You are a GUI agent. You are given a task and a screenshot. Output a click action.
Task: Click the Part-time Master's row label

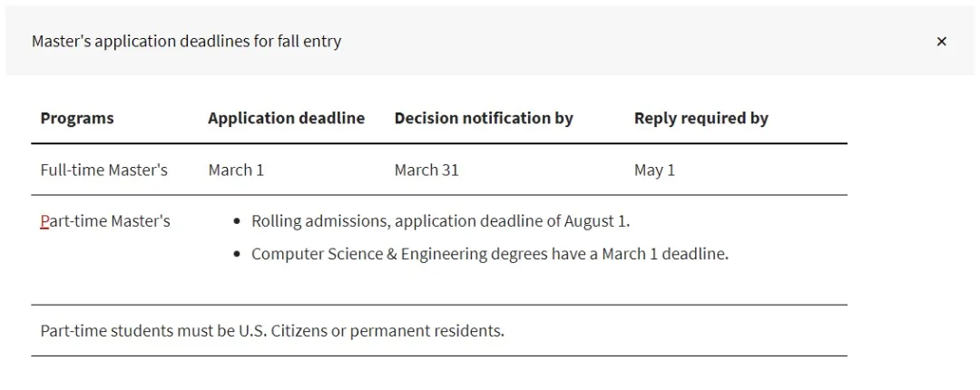tap(105, 221)
